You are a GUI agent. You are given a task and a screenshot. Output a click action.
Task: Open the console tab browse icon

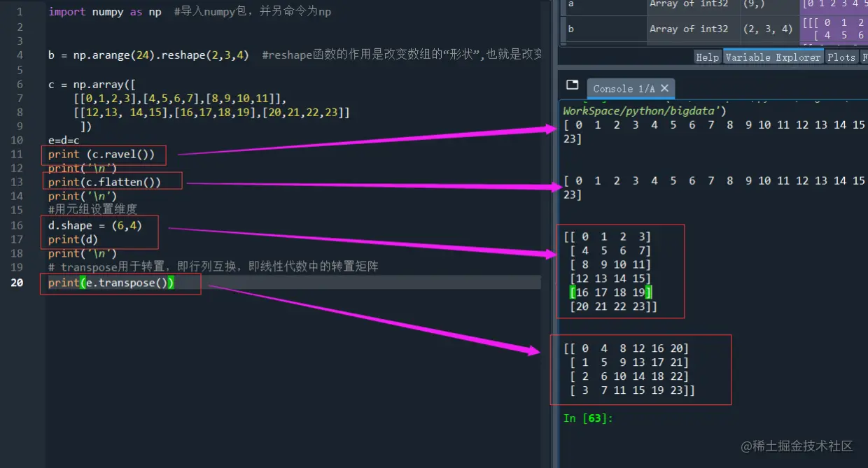click(x=572, y=85)
